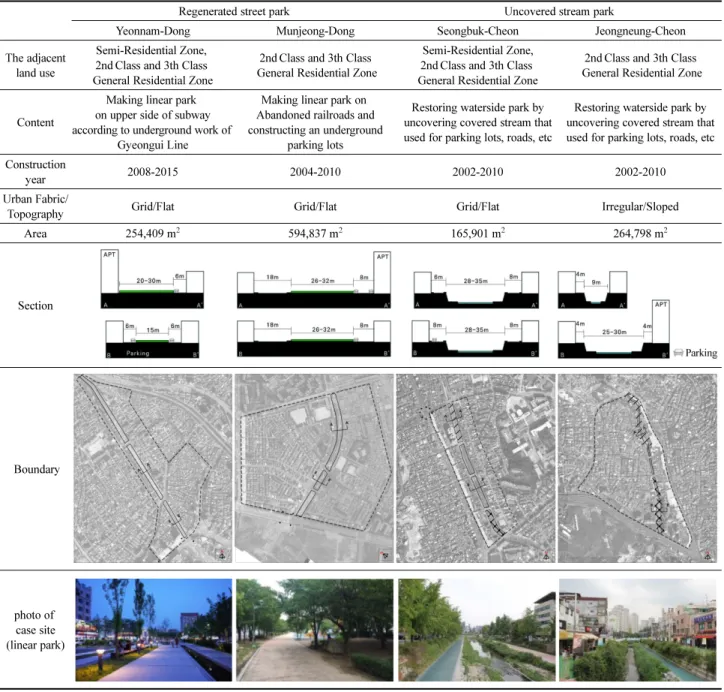The width and height of the screenshot is (724, 692).
Task: Click the north arrow on Yeonnam-Dong boundary map
Action: coord(222,555)
